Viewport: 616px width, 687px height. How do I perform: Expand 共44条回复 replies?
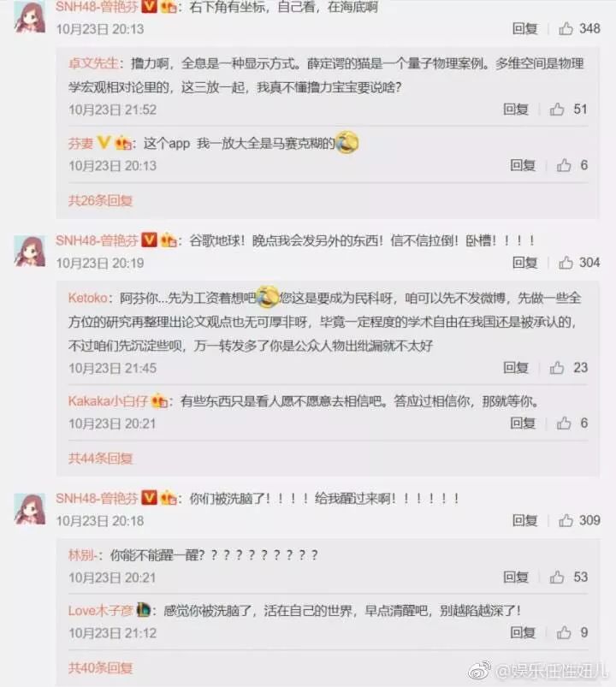(100, 459)
